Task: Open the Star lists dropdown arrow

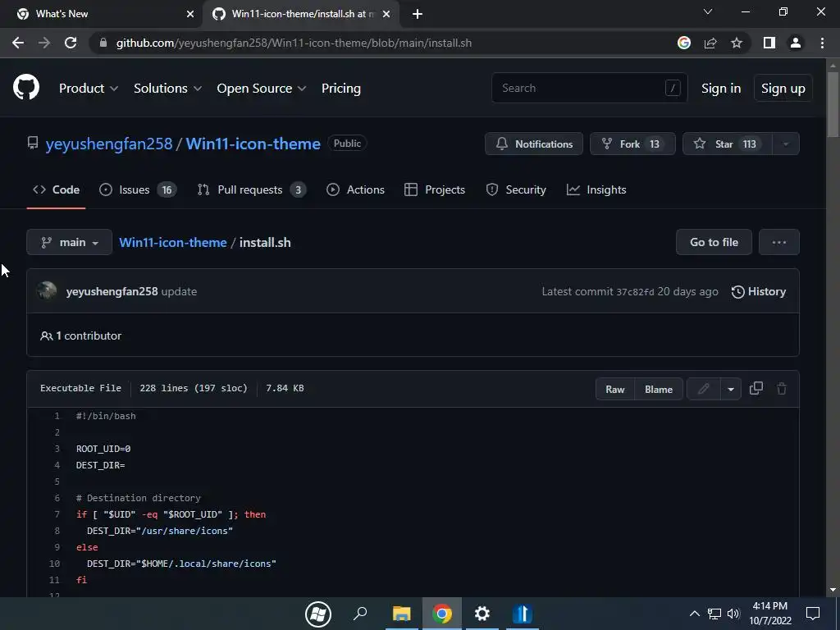Action: coord(786,144)
